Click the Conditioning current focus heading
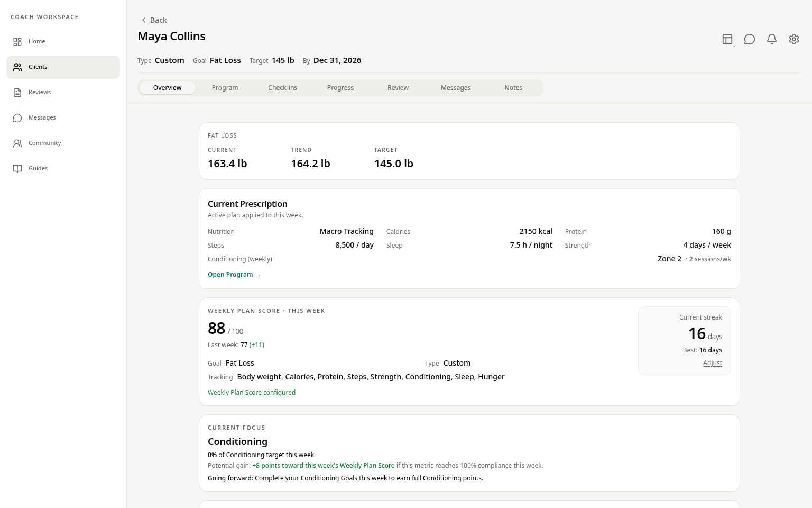812x508 pixels. [237, 442]
